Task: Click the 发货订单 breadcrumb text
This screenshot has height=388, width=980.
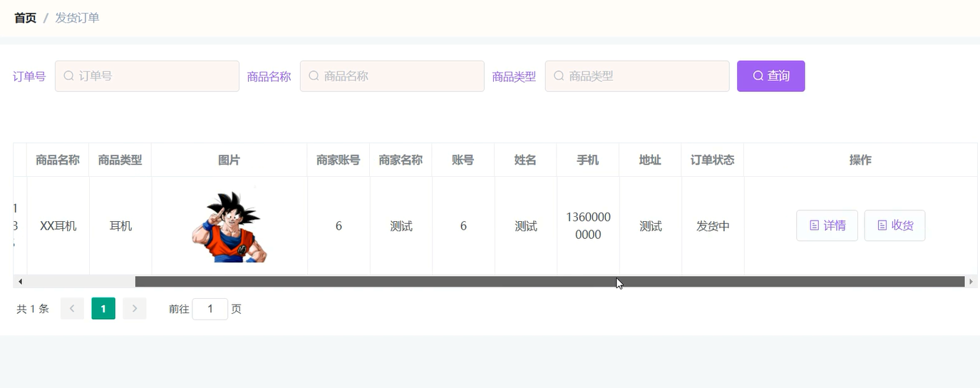Action: (x=77, y=18)
